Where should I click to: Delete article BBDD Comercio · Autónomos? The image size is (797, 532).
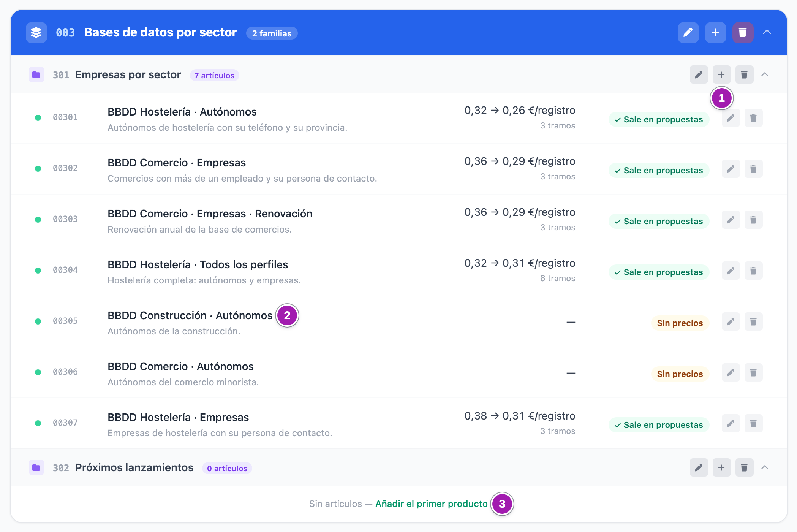[753, 373]
